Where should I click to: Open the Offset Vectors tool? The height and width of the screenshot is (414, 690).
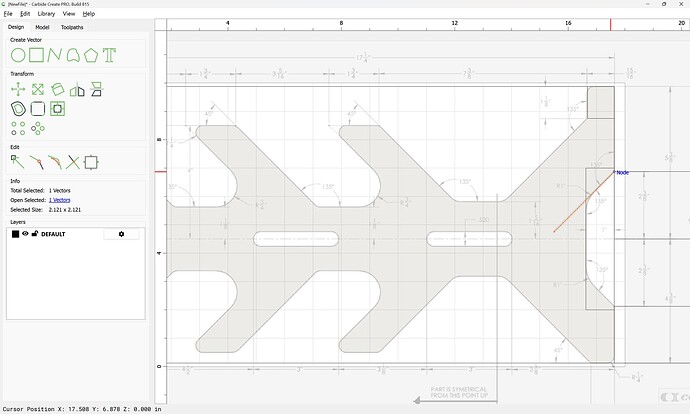18,109
